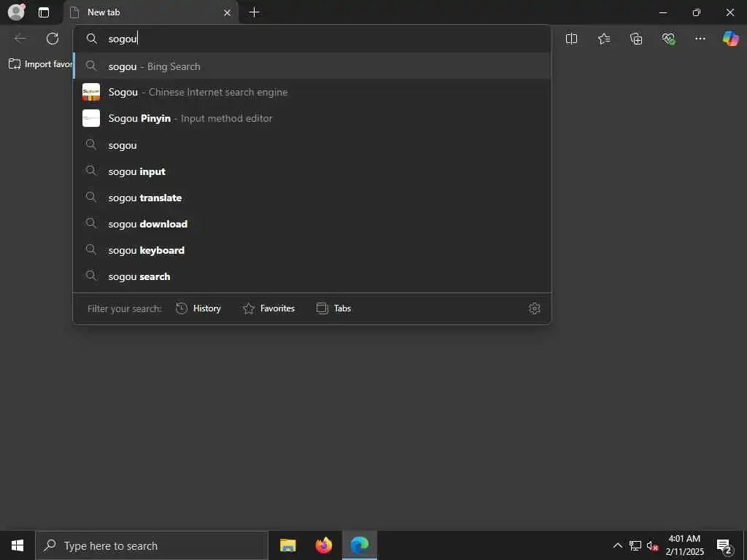Choose the sogou search suggestion
This screenshot has width=747, height=560.
(312, 276)
